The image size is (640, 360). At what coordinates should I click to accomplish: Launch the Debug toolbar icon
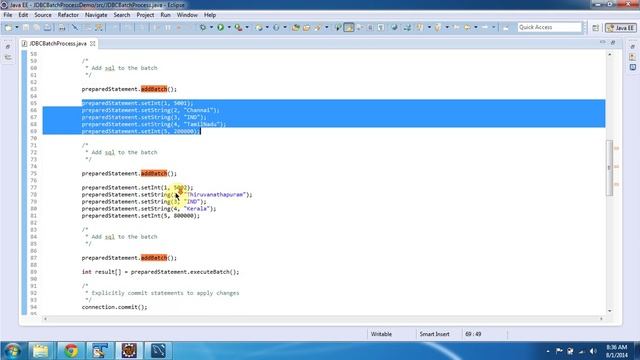[202, 27]
